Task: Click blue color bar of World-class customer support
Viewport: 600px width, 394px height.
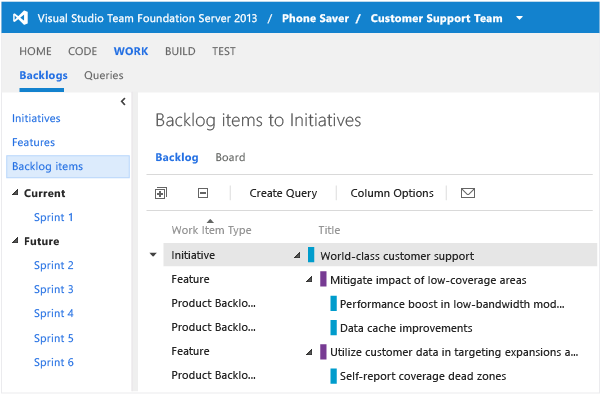Action: coord(311,255)
